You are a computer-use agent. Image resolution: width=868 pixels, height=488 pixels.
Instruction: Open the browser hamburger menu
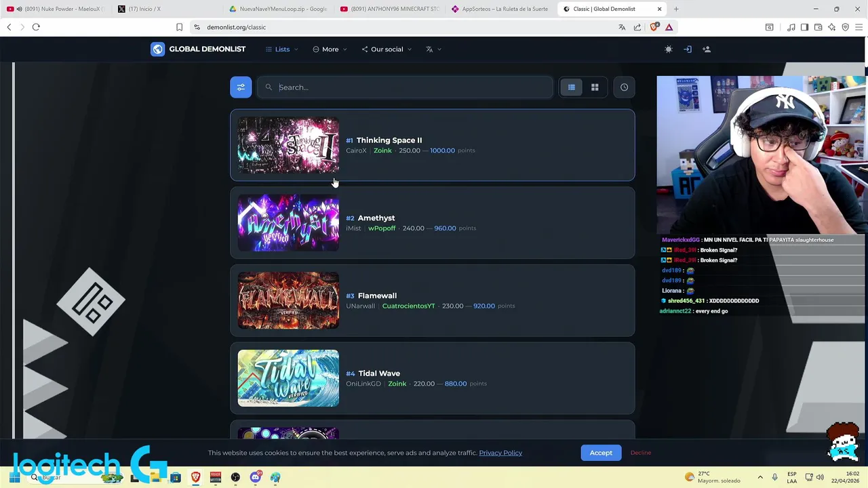pos(859,27)
